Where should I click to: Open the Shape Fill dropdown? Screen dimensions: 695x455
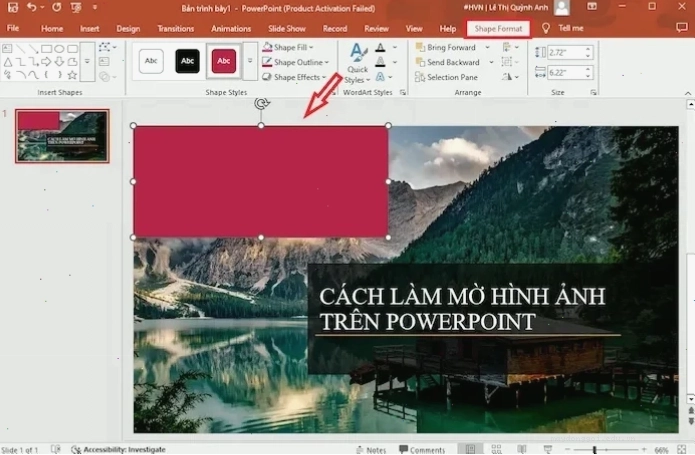pyautogui.click(x=288, y=47)
